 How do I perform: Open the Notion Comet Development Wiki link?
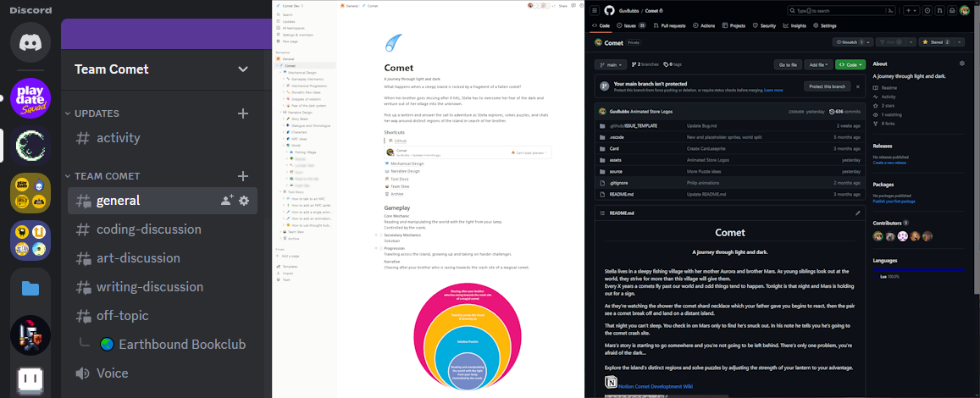coord(656,386)
